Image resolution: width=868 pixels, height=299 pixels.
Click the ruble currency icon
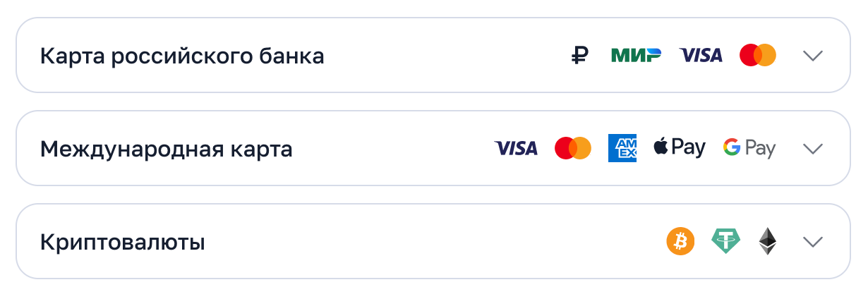(579, 55)
